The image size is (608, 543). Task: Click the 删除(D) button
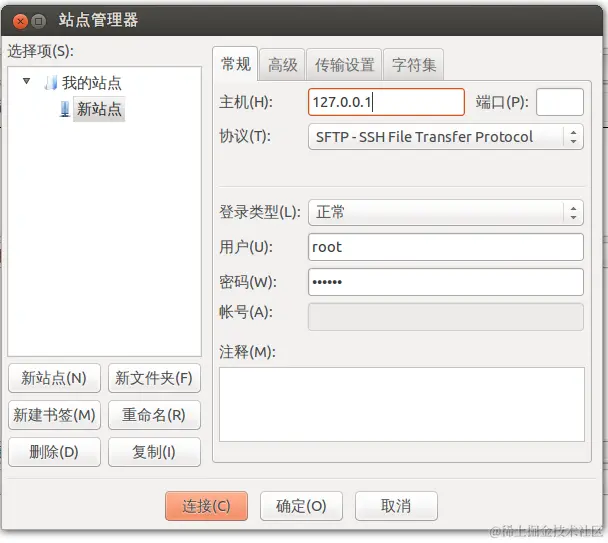[54, 452]
